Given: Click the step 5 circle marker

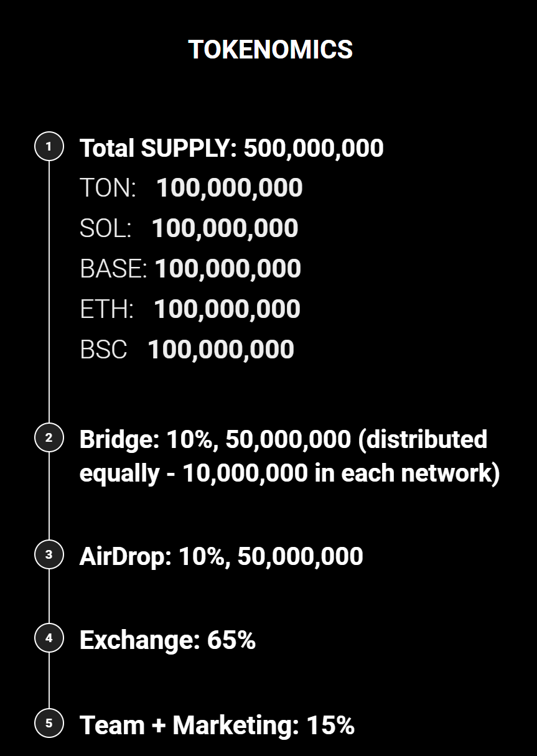Looking at the screenshot, I should (x=49, y=724).
